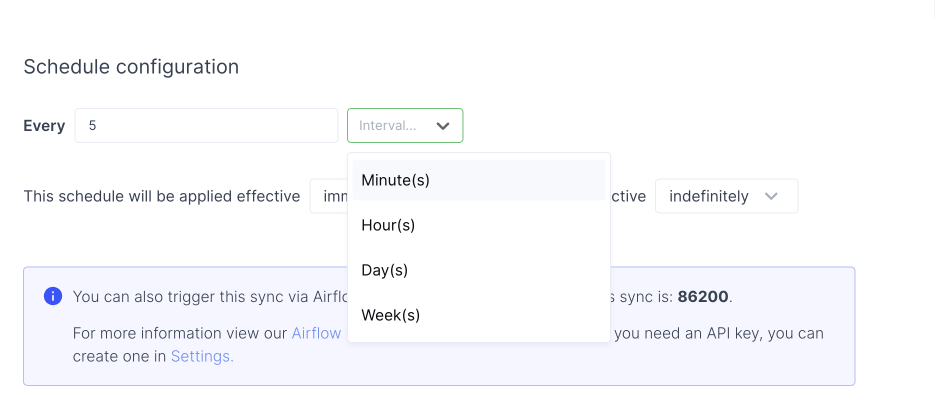
Task: Click the bold 'Every' label
Action: pyautogui.click(x=44, y=126)
